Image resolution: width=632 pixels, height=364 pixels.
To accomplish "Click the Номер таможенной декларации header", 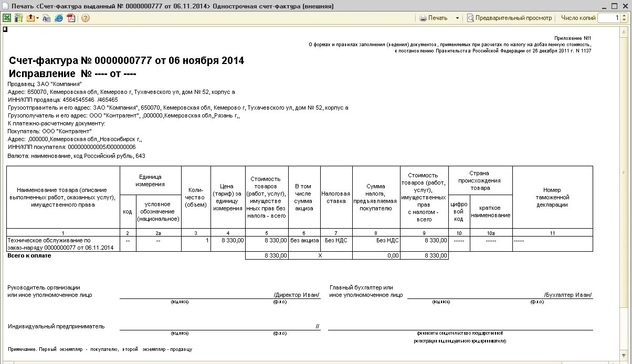I will (x=552, y=197).
